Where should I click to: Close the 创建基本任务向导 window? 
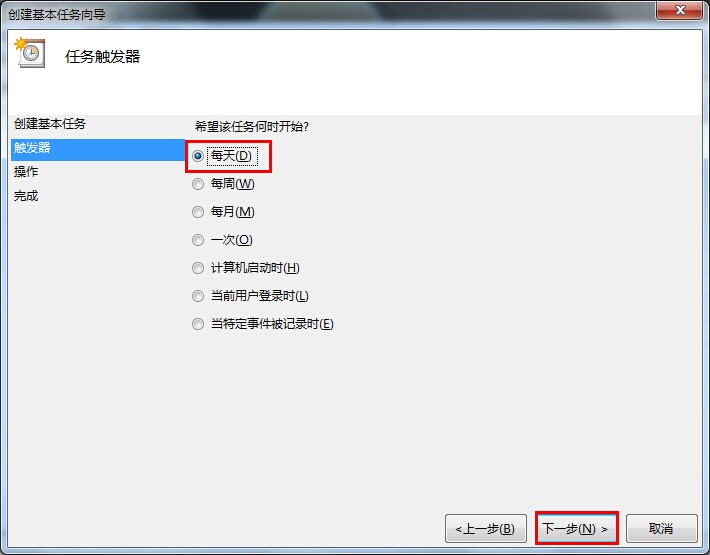[x=679, y=10]
